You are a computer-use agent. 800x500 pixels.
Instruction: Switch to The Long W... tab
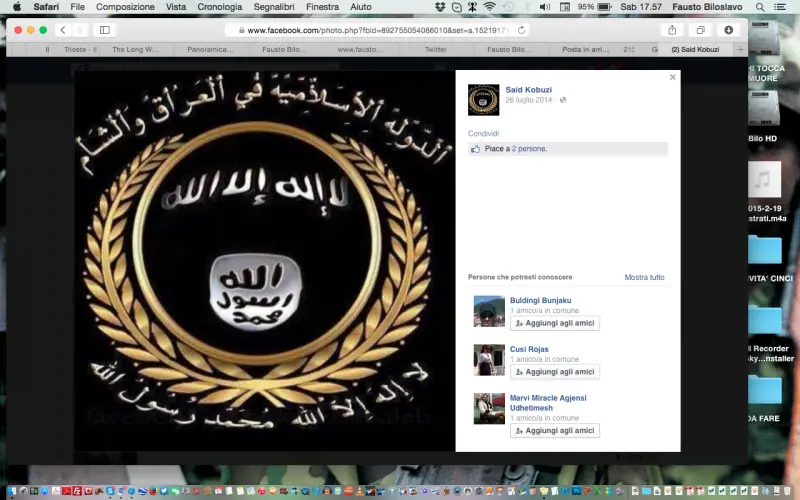(135, 49)
